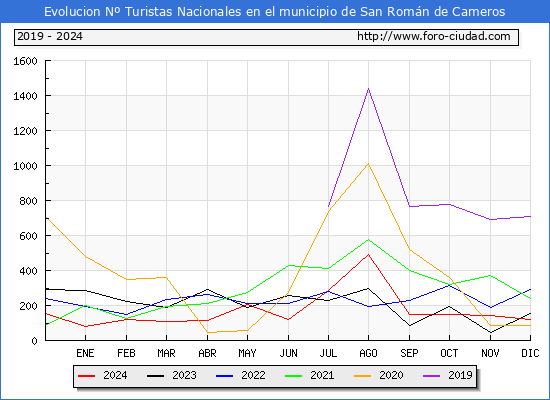This screenshot has width=550, height=400.
Task: Click the ABR month axis label
Action: pyautogui.click(x=207, y=353)
